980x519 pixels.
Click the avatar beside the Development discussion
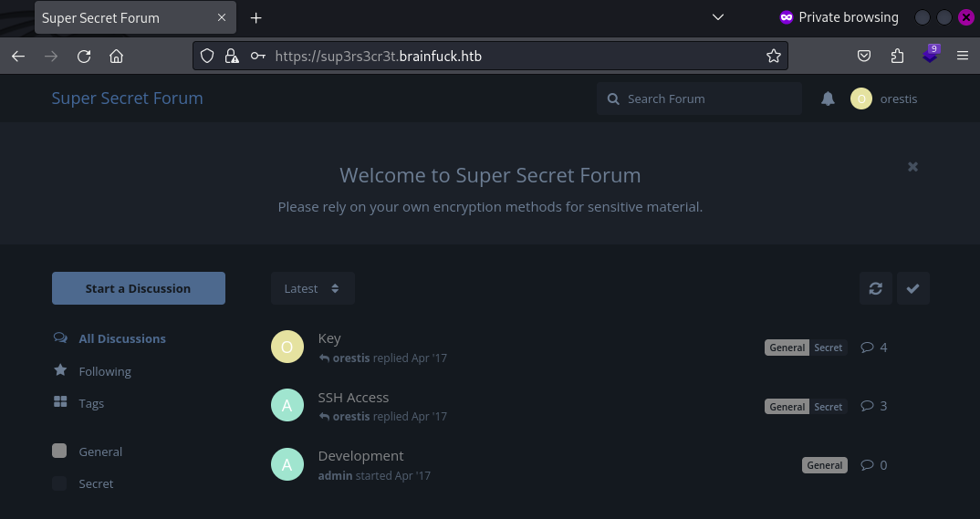coord(287,464)
